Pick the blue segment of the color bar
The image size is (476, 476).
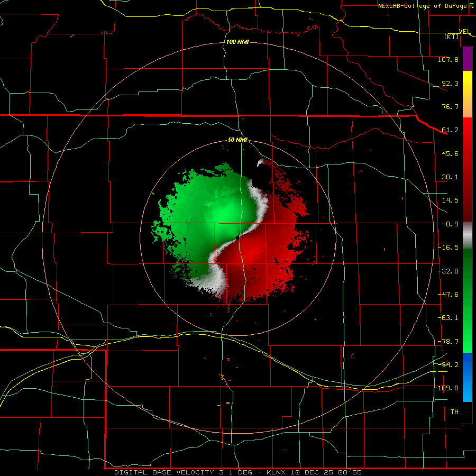tap(467, 377)
